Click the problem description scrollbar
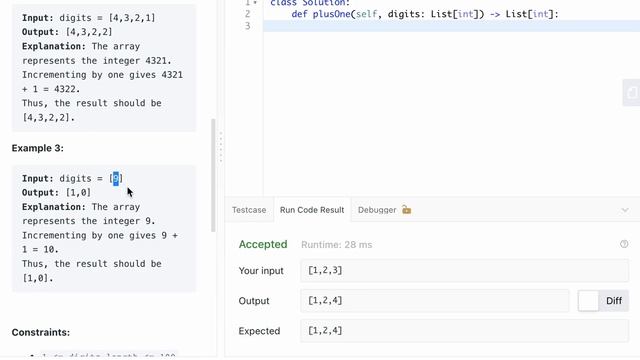 [x=213, y=176]
